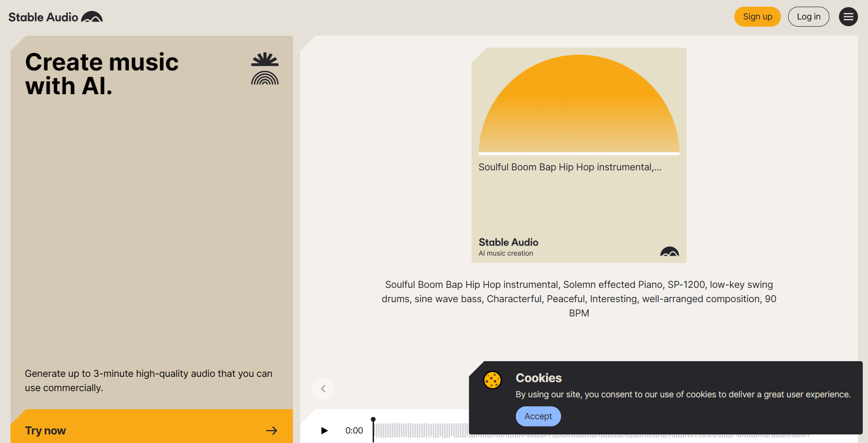868x443 pixels.
Task: Click the Create music with AI heading
Action: [x=102, y=74]
